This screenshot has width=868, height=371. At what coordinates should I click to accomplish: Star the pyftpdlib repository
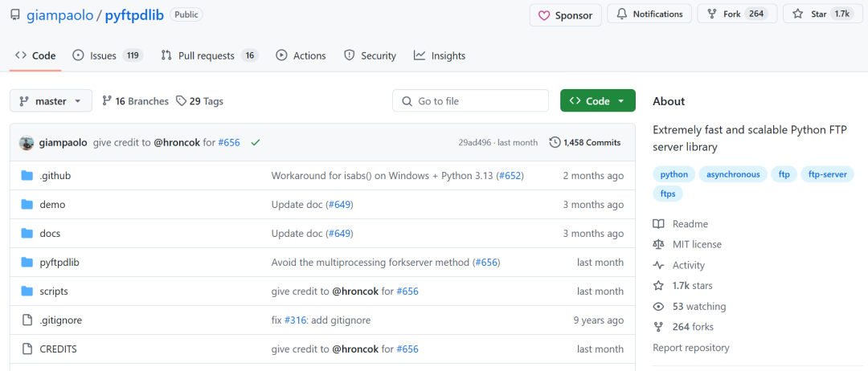[821, 14]
